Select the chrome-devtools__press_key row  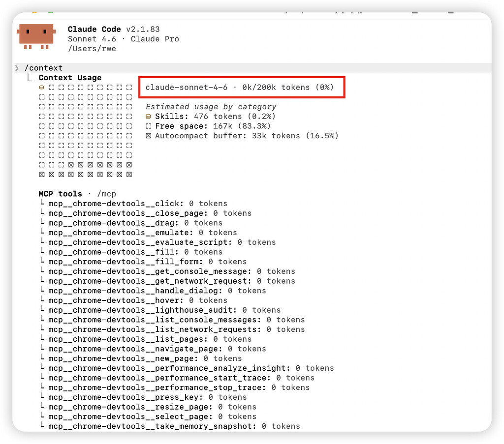tap(143, 397)
